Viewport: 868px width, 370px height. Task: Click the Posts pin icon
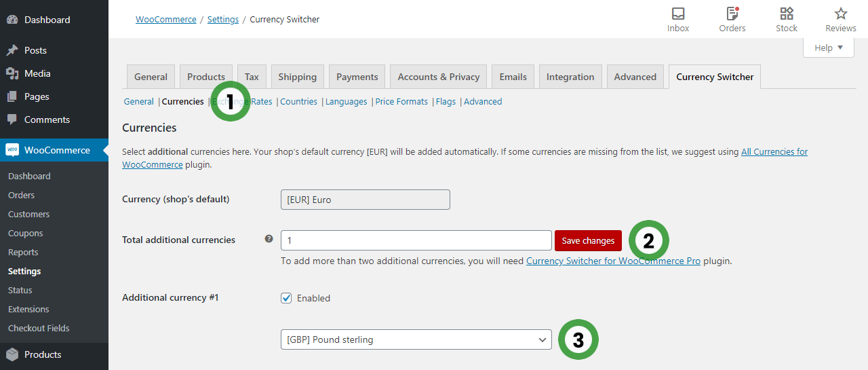[x=12, y=50]
